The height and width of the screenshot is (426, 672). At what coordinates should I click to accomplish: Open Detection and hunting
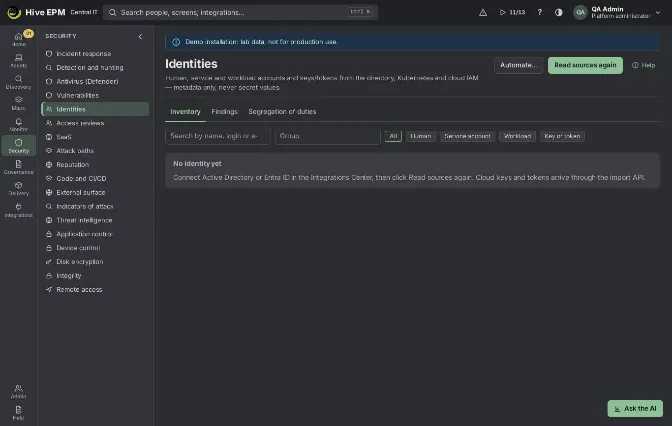point(95,67)
